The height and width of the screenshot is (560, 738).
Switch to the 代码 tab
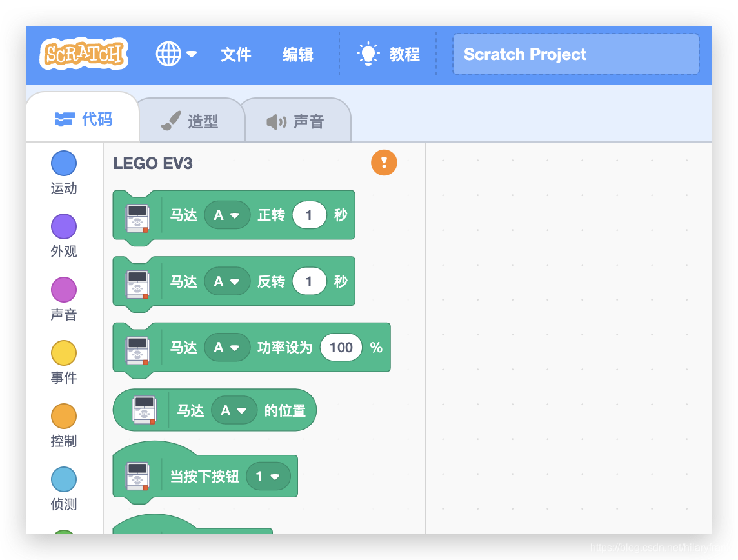pyautogui.click(x=83, y=119)
